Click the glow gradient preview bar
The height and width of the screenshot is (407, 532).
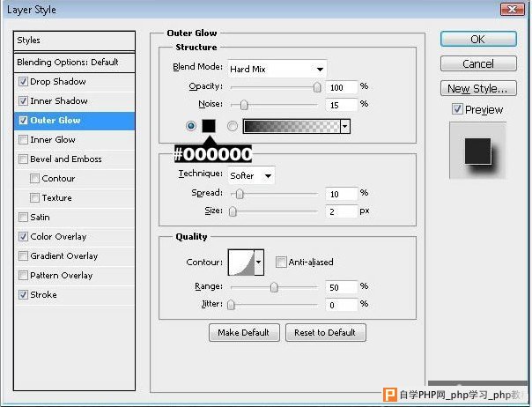pyautogui.click(x=292, y=126)
